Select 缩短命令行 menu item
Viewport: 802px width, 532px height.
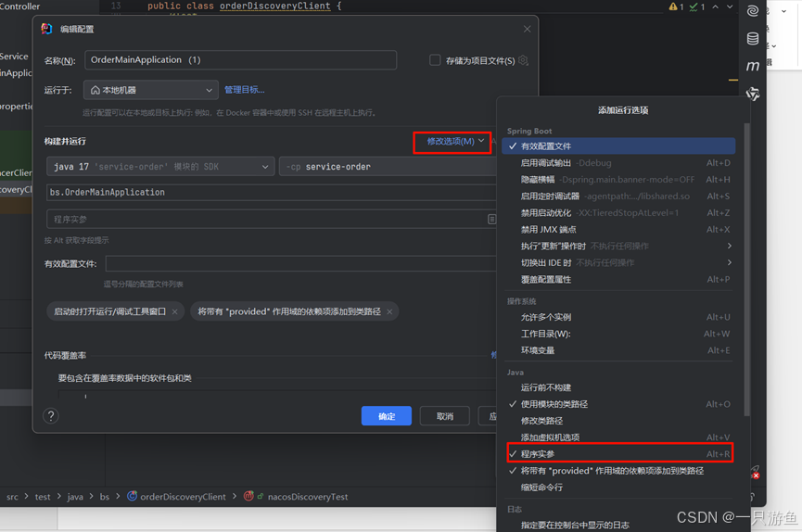click(x=618, y=487)
